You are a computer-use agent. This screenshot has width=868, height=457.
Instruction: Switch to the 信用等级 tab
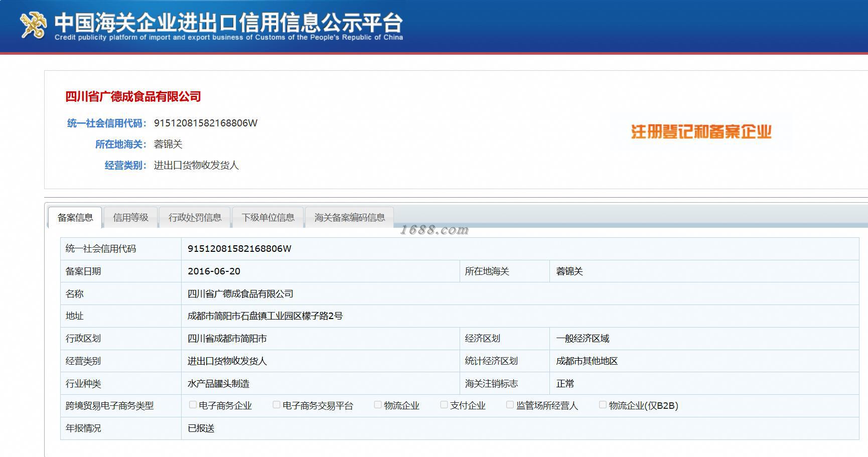130,217
